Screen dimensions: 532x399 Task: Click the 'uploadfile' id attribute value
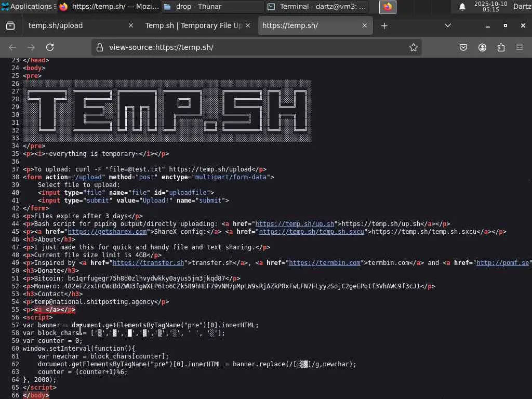188,193
